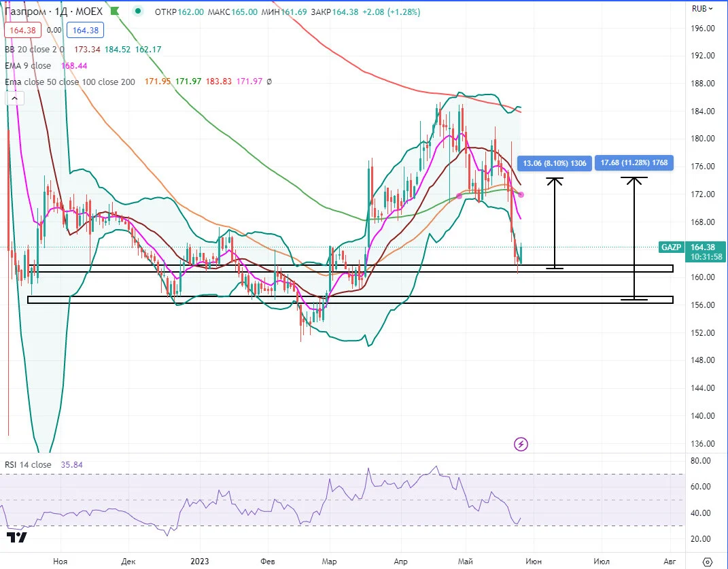Click the Июн label on time axis
This screenshot has height=569, width=728.
534,562
